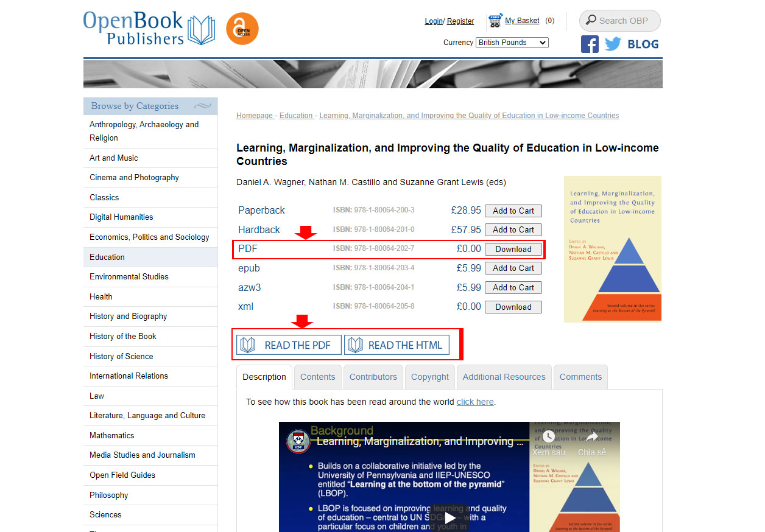Click the editors' names line
Screen dimensions: 765x532
(371, 182)
